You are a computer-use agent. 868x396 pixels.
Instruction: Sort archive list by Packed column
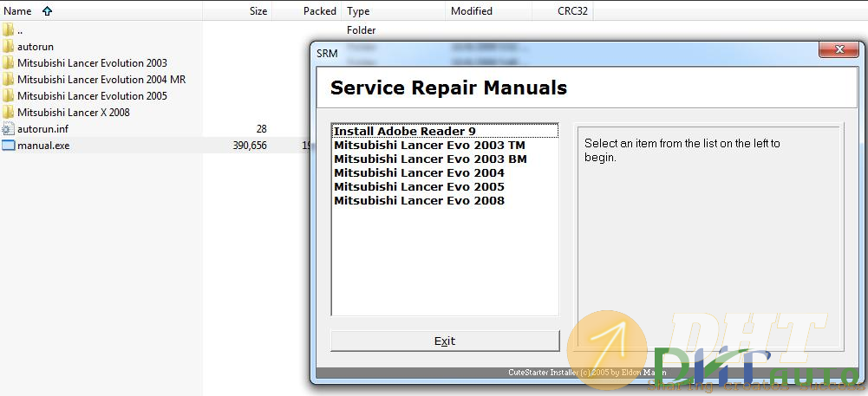click(307, 11)
